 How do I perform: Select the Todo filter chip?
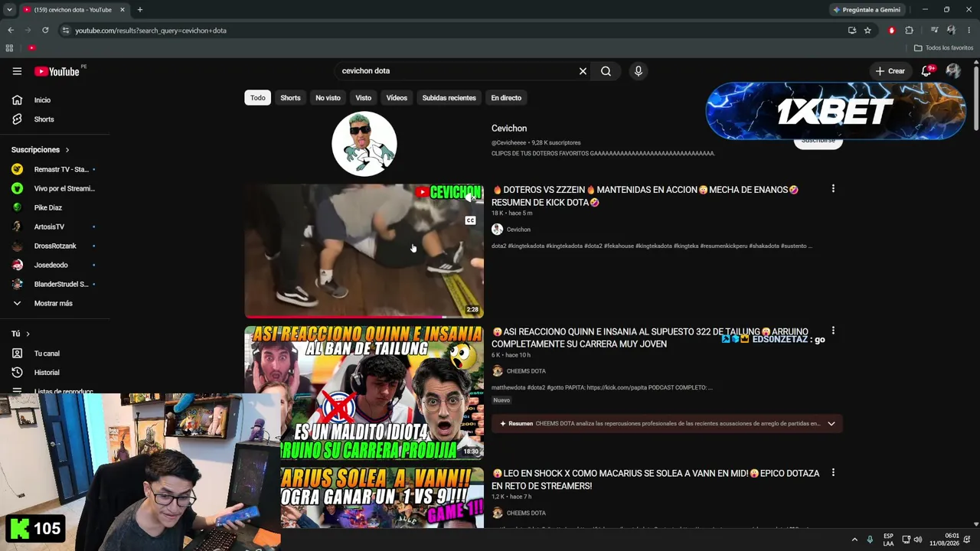pyautogui.click(x=258, y=98)
